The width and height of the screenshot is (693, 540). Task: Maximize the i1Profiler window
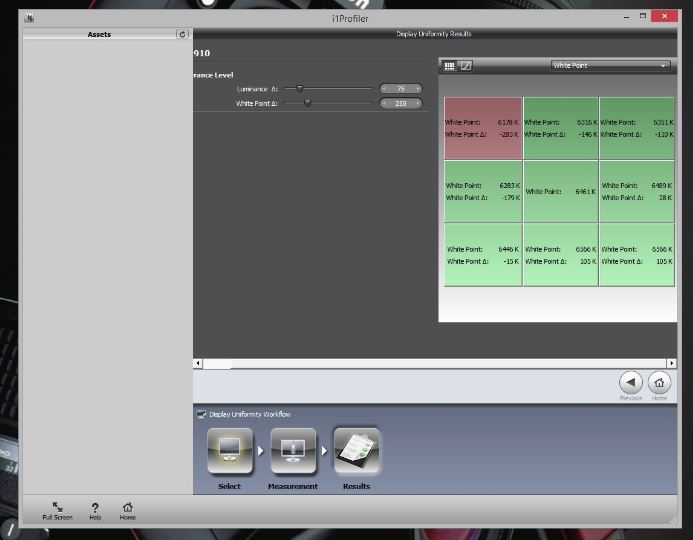(643, 16)
